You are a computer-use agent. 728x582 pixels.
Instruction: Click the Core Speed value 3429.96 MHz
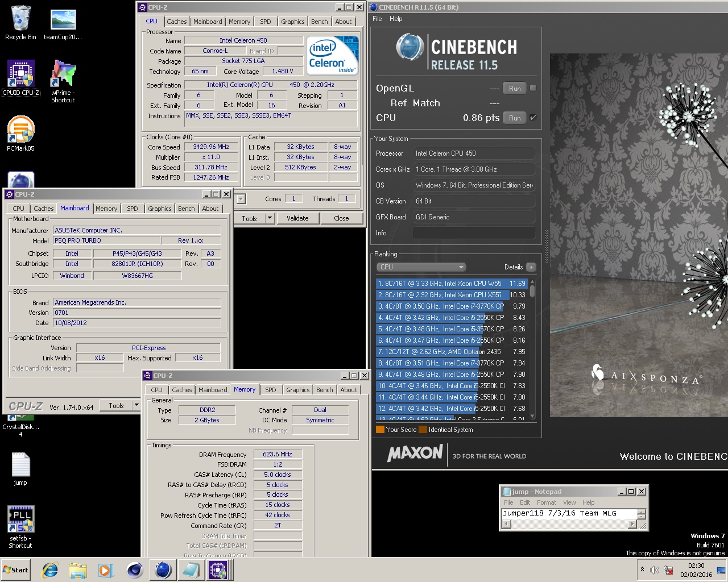[210, 147]
